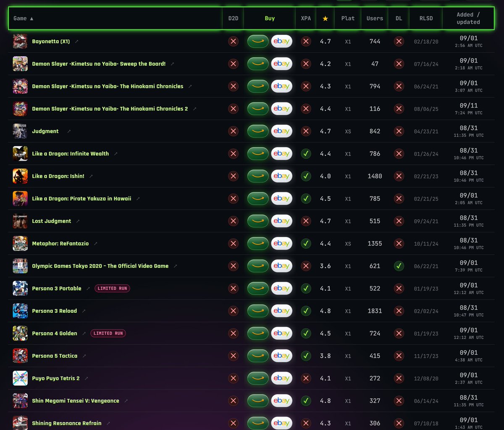
Task: Sort by Added / updated column header
Action: [468, 18]
